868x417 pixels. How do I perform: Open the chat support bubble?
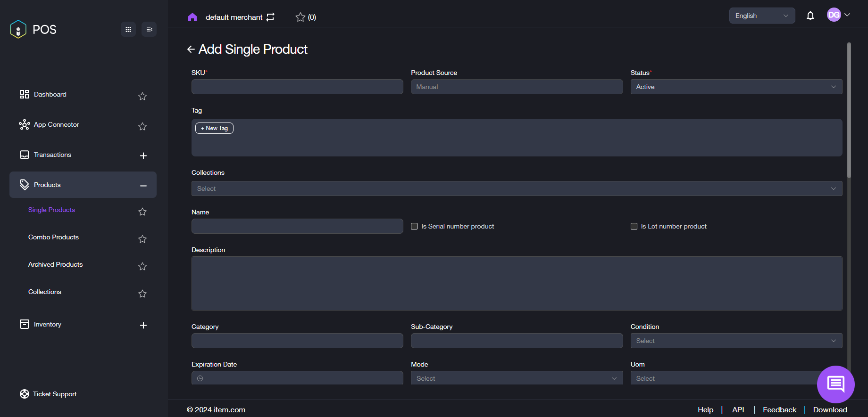pos(835,384)
